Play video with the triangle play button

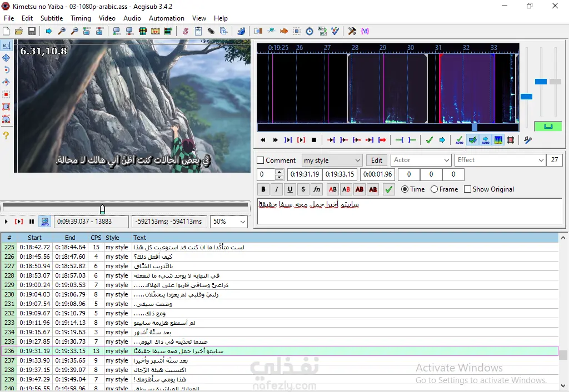coord(6,221)
